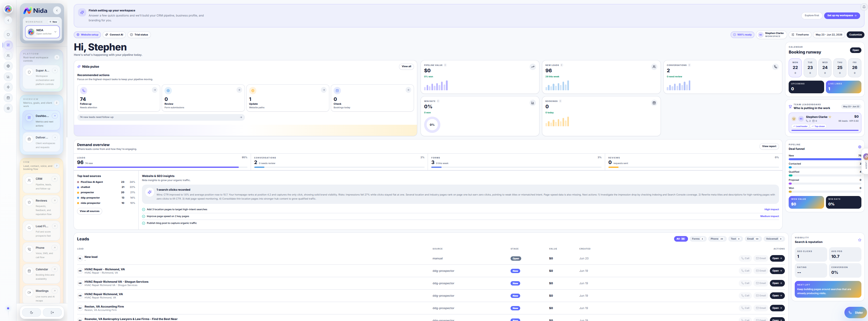Viewport: 868px width, 321px height.
Task: Select Friday 26 in Booking runway
Action: [x=855, y=67]
